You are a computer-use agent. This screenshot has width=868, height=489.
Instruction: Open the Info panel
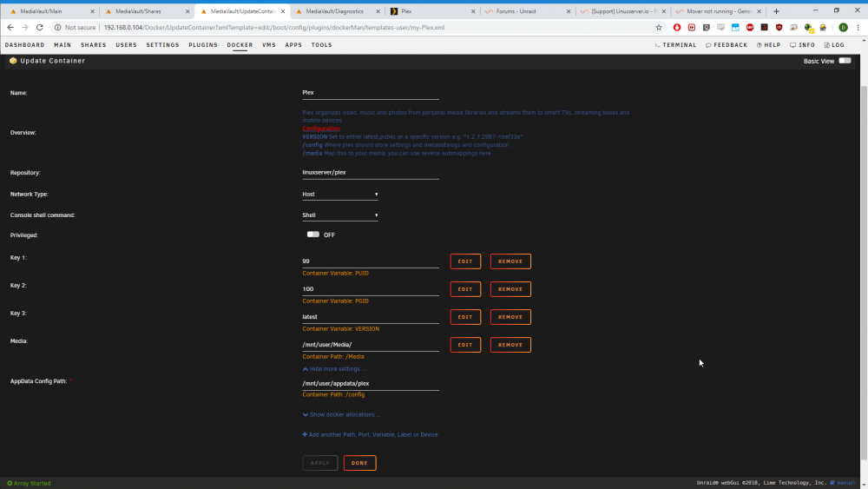tap(802, 45)
